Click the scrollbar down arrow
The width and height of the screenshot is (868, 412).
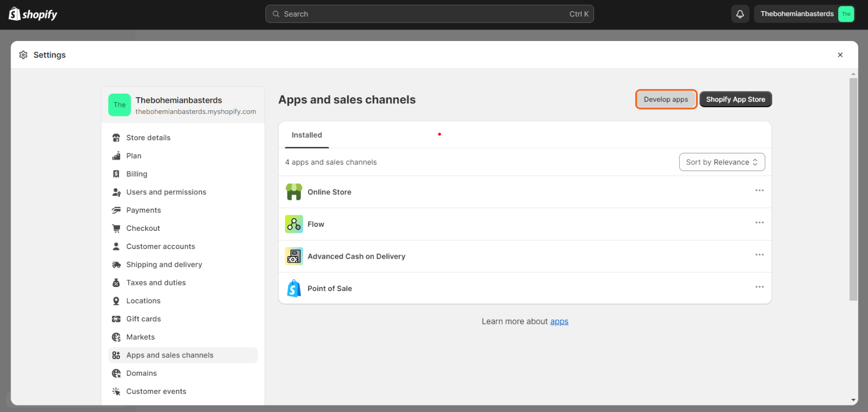point(853,400)
